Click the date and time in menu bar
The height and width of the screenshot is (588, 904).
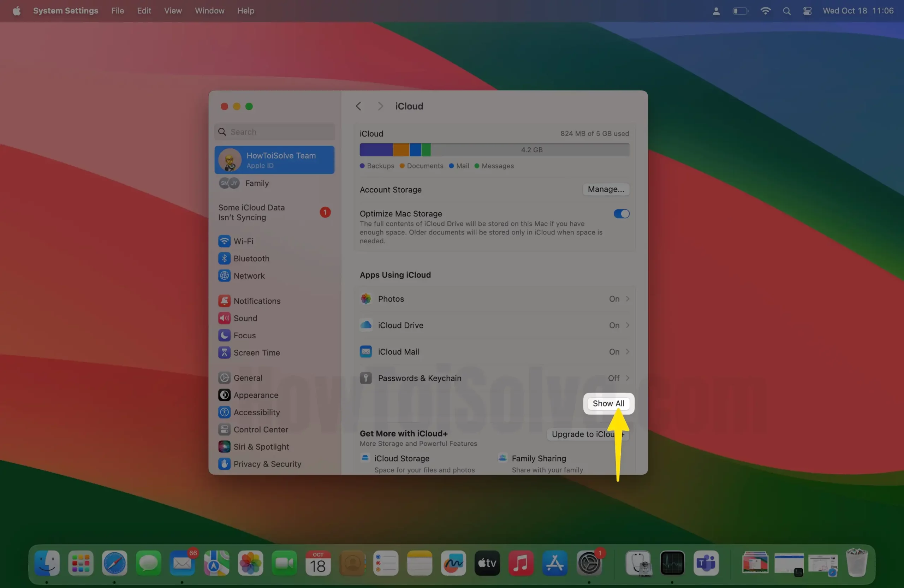coord(858,11)
